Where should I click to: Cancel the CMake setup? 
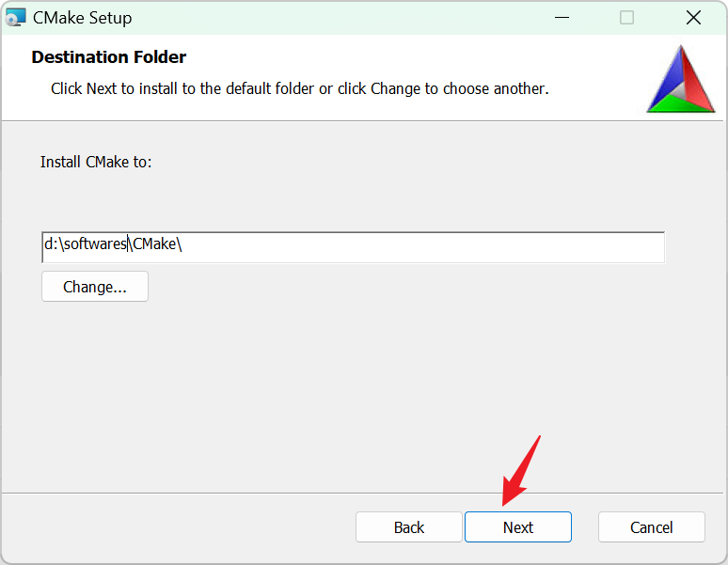pyautogui.click(x=652, y=527)
